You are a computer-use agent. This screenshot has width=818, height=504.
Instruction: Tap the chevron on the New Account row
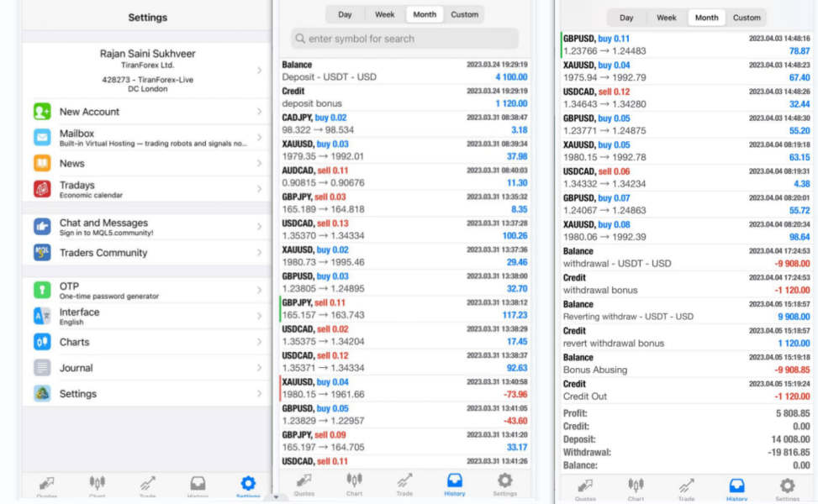tap(259, 112)
